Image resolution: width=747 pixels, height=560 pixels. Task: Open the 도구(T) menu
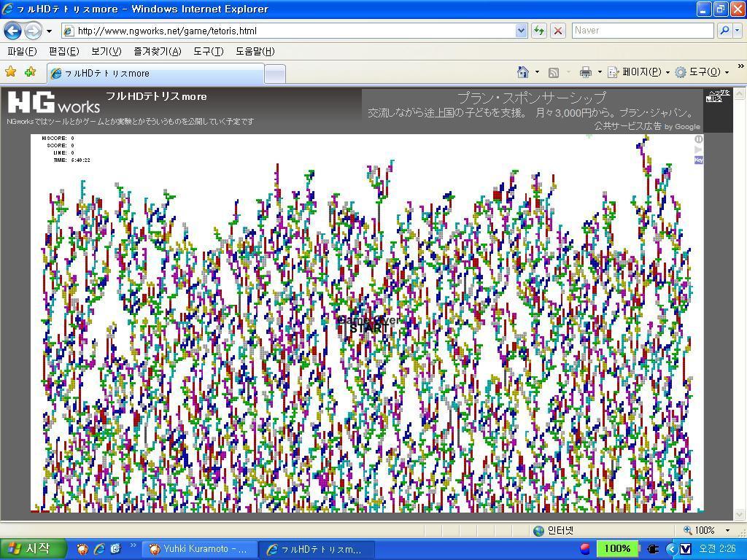[208, 51]
